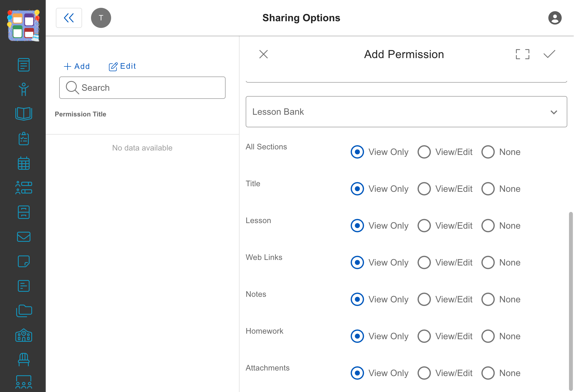Viewport: 574px width, 392px height.
Task: Open the folders icon in sidebar
Action: (24, 310)
